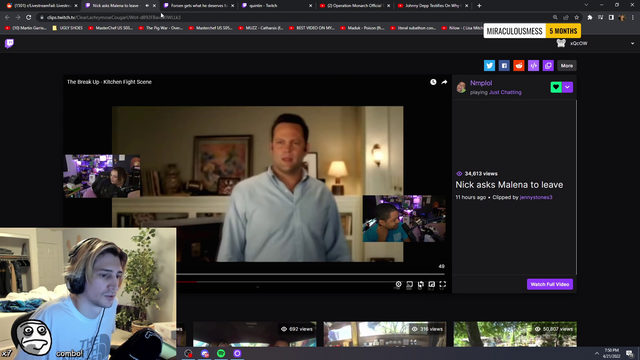The height and width of the screenshot is (360, 640).
Task: Open a new browser tab
Action: [479, 6]
